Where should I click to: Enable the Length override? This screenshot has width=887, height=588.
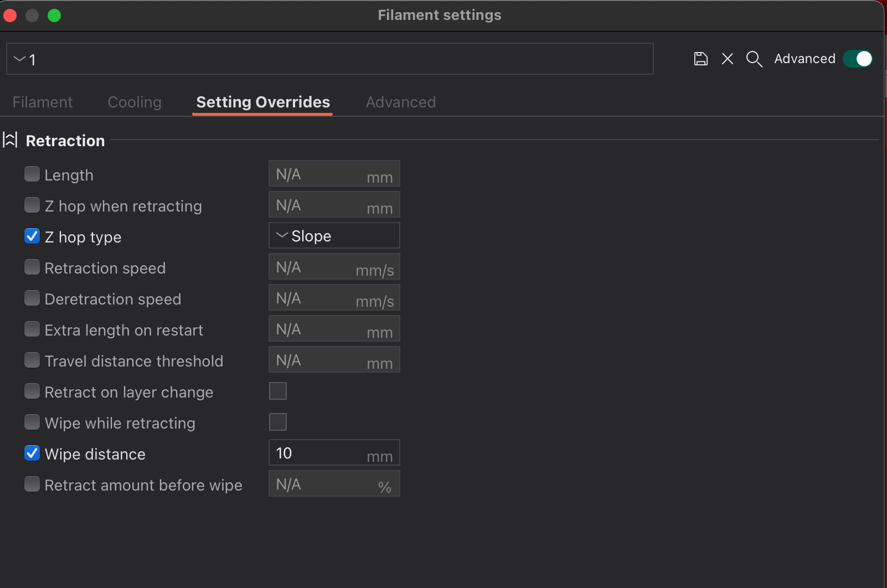pos(32,173)
